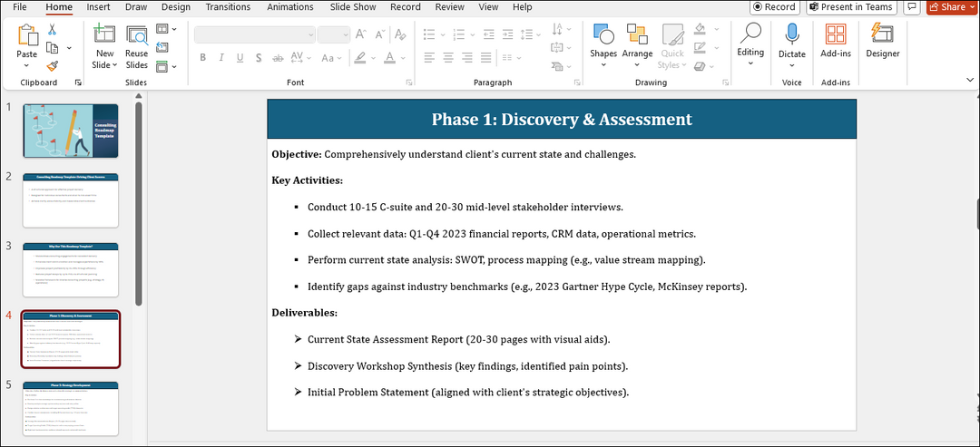Toggle Text Shadow formatting

tap(259, 57)
